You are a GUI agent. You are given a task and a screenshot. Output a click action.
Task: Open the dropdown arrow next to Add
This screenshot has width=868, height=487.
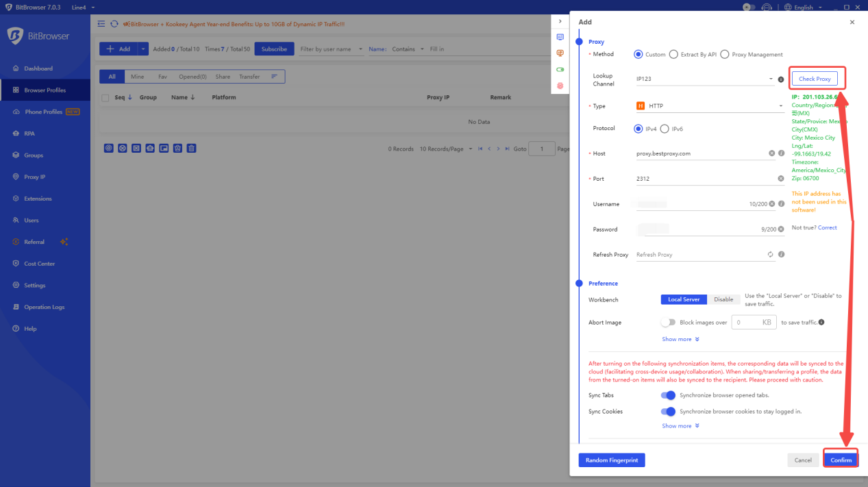(x=142, y=49)
